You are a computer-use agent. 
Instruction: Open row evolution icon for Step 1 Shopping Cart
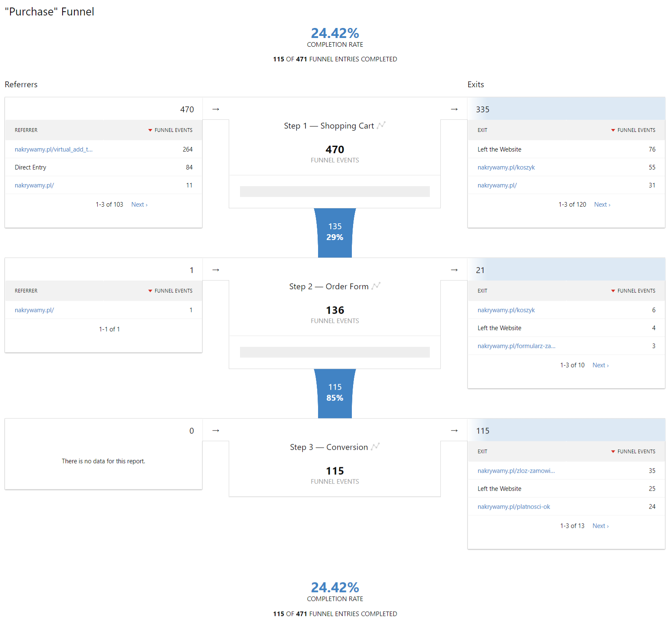(381, 125)
